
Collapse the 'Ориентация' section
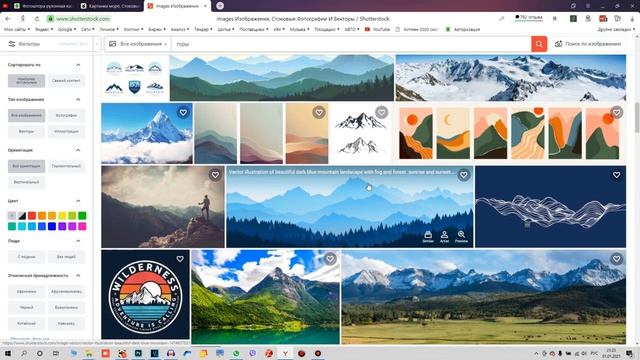(78, 150)
